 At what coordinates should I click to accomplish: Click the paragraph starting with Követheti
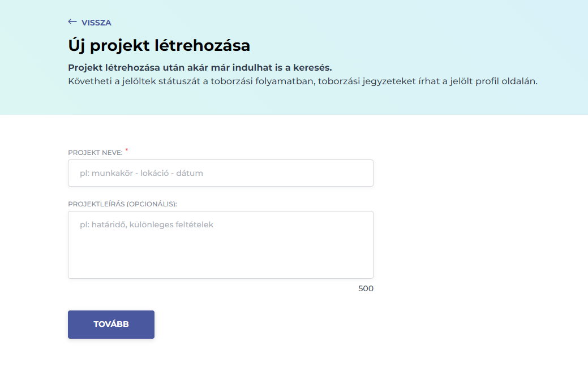(x=302, y=81)
